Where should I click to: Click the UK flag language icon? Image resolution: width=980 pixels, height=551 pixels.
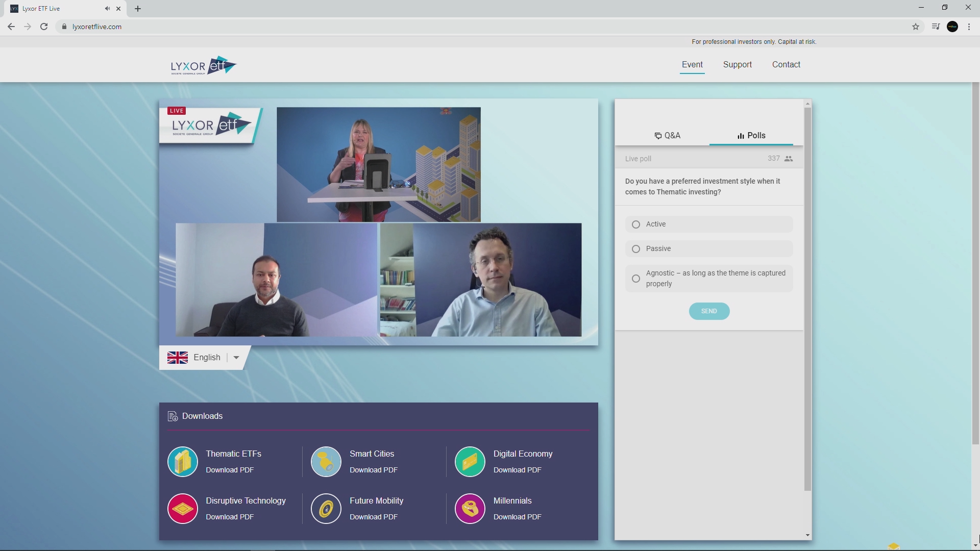click(x=178, y=358)
